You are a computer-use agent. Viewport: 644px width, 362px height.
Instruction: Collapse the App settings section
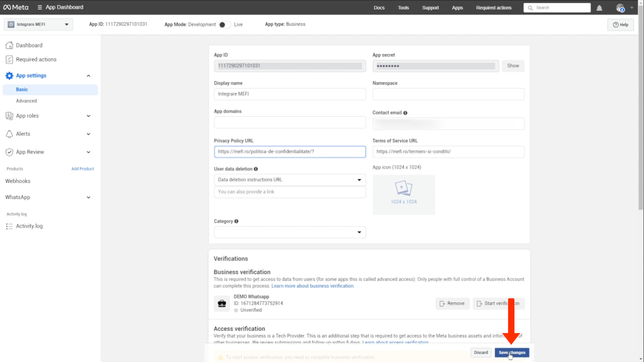tap(88, 75)
